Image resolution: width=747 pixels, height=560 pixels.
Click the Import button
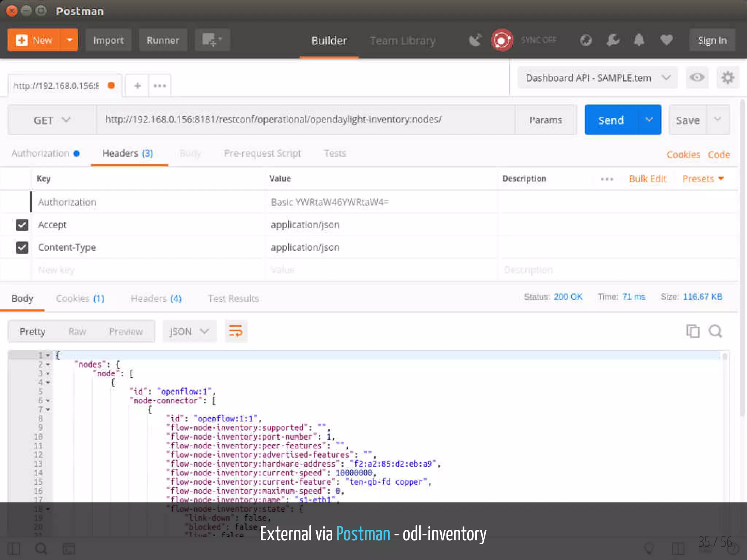[108, 40]
